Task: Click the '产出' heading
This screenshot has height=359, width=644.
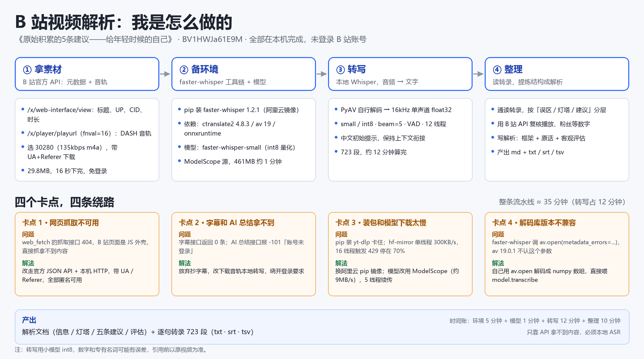Action: [29, 320]
